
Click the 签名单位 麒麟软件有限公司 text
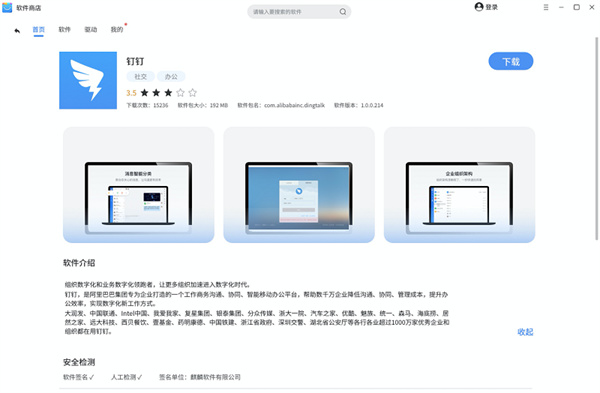tap(200, 377)
